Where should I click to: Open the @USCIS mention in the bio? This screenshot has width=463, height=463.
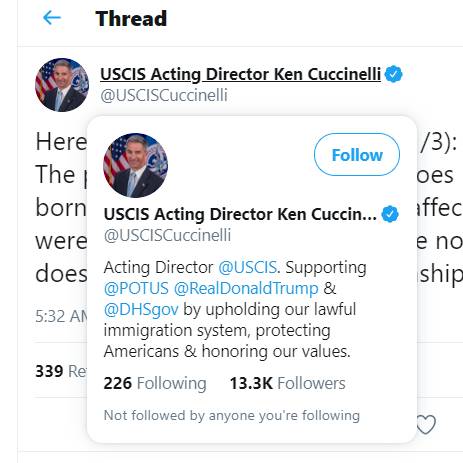[x=247, y=267]
